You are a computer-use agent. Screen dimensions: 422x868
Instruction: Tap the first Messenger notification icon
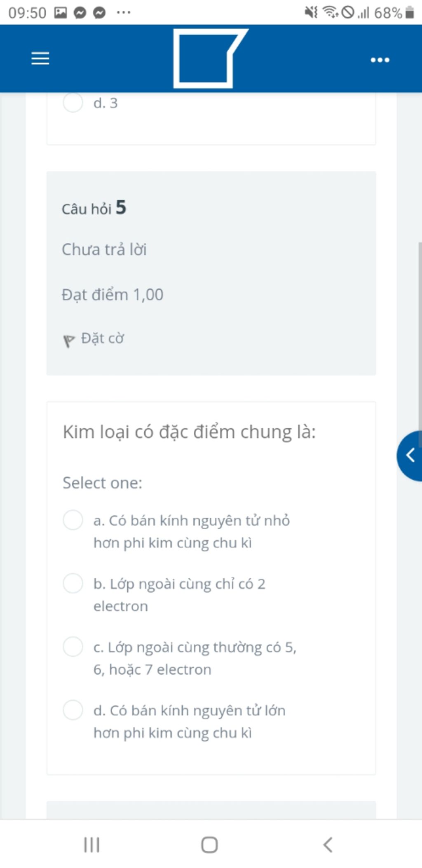80,13
